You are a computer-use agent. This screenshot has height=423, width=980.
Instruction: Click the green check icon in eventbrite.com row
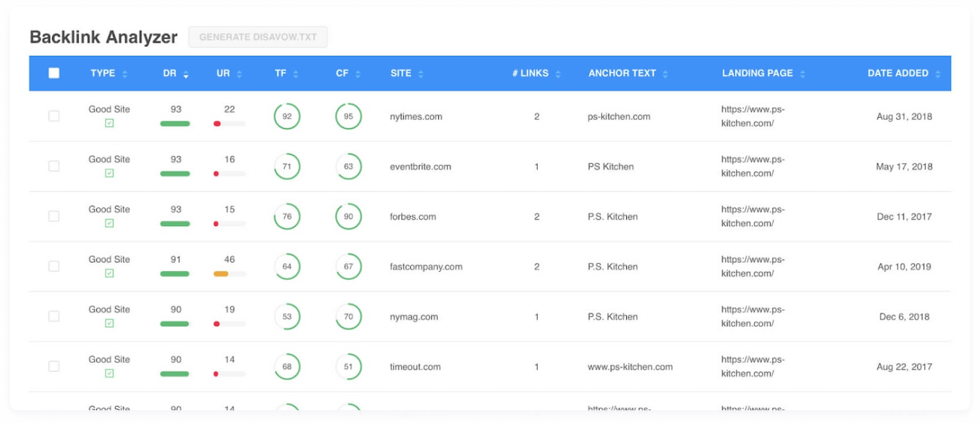pyautogui.click(x=109, y=173)
